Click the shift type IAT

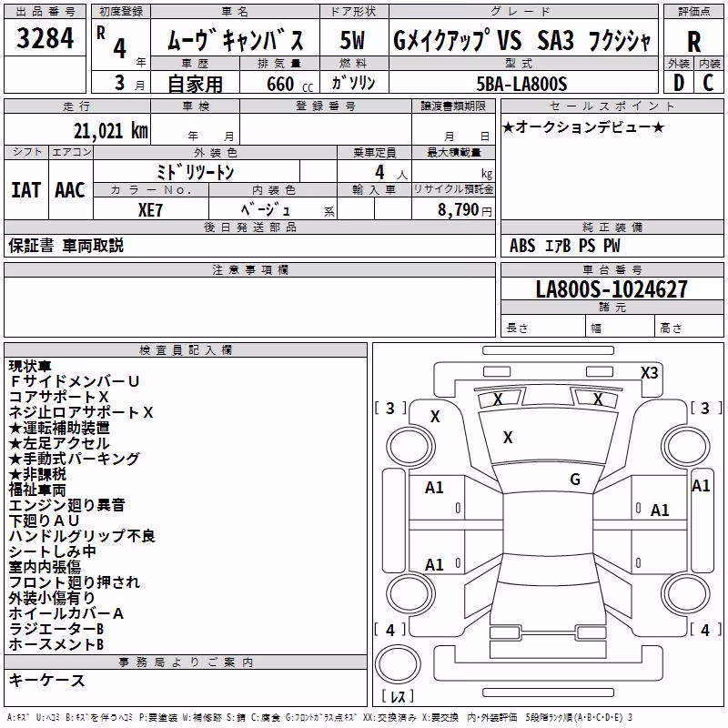pyautogui.click(x=25, y=190)
